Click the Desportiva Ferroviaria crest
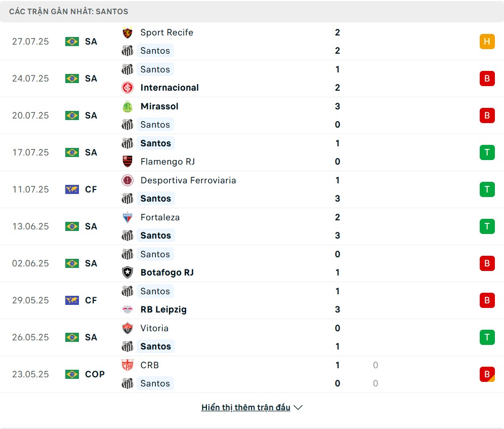 point(128,180)
